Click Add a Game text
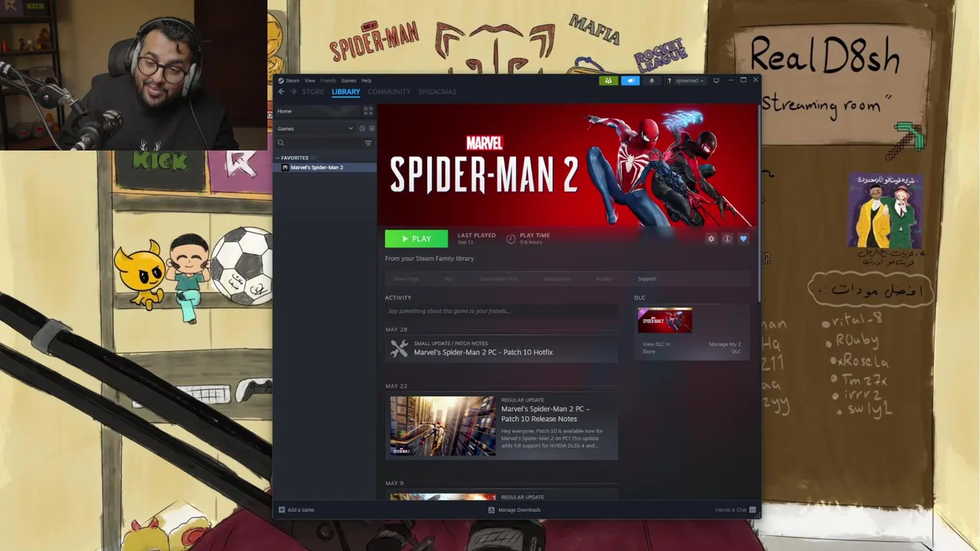This screenshot has height=551, width=980. tap(301, 510)
